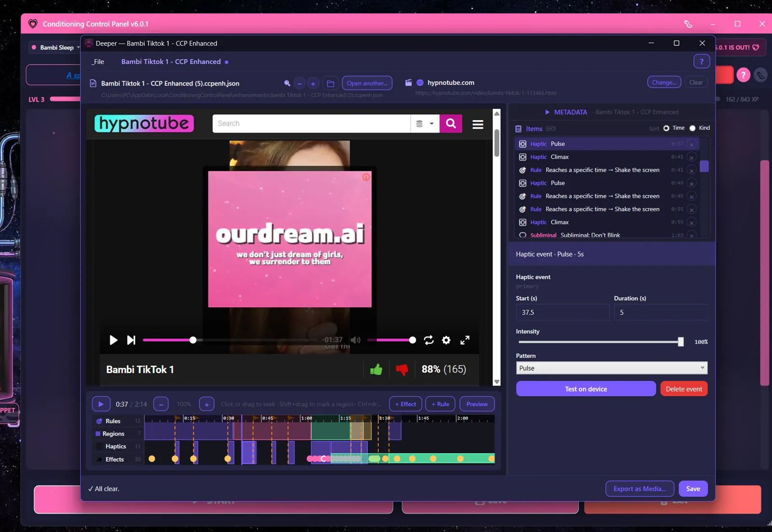772x532 pixels.
Task: Open the File menu
Action: tap(98, 62)
